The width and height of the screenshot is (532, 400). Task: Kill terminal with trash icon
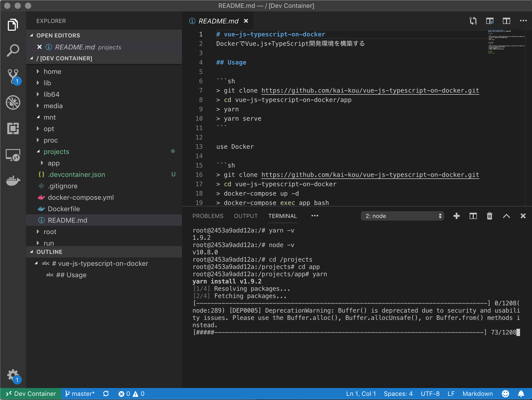point(490,216)
